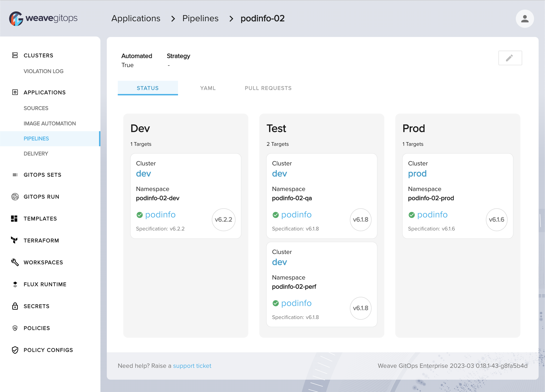The image size is (545, 392).
Task: Click the green check beside podinfo-02-dev podinfo
Action: click(x=140, y=215)
